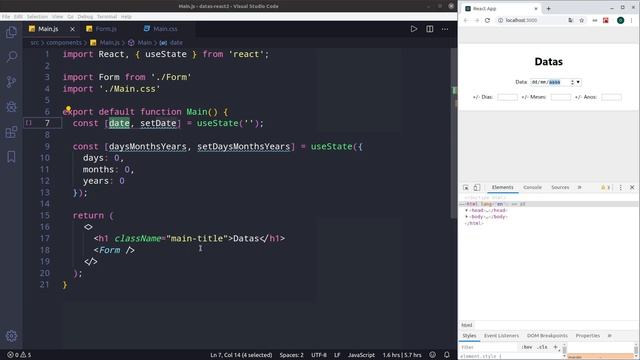Open the DOM Breakpoints tab in DevTools
Viewport: 640px width, 360px height.
point(547,336)
